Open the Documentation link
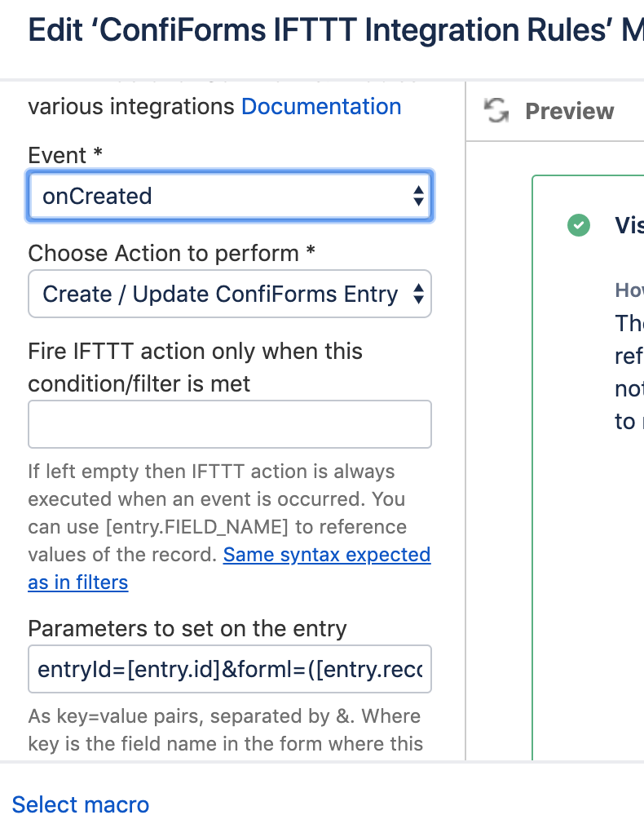The width and height of the screenshot is (644, 837). click(321, 106)
